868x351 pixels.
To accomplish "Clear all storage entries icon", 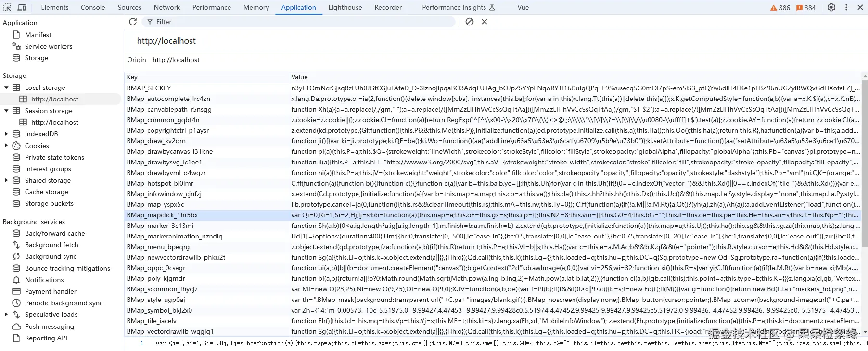I will pyautogui.click(x=470, y=22).
